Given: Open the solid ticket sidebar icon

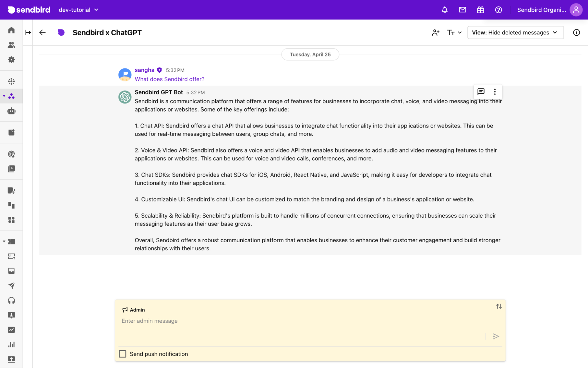Looking at the screenshot, I should click(11, 241).
